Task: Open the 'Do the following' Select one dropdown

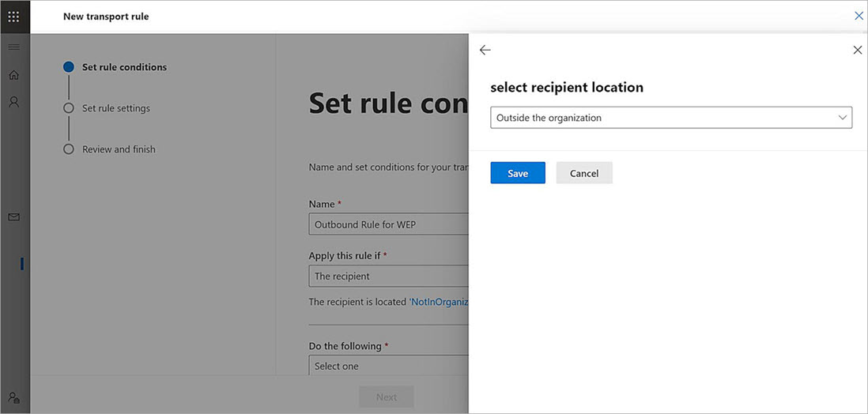Action: (388, 366)
